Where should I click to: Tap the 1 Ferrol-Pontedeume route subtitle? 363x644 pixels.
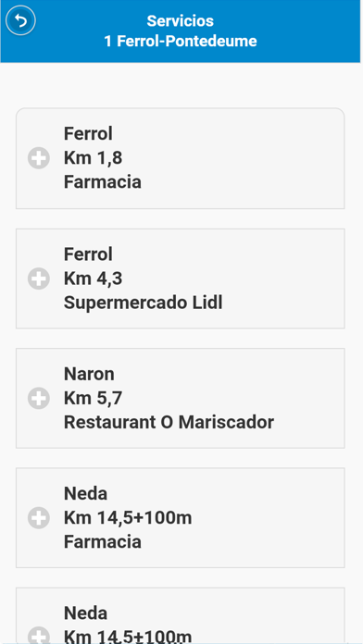click(x=180, y=41)
